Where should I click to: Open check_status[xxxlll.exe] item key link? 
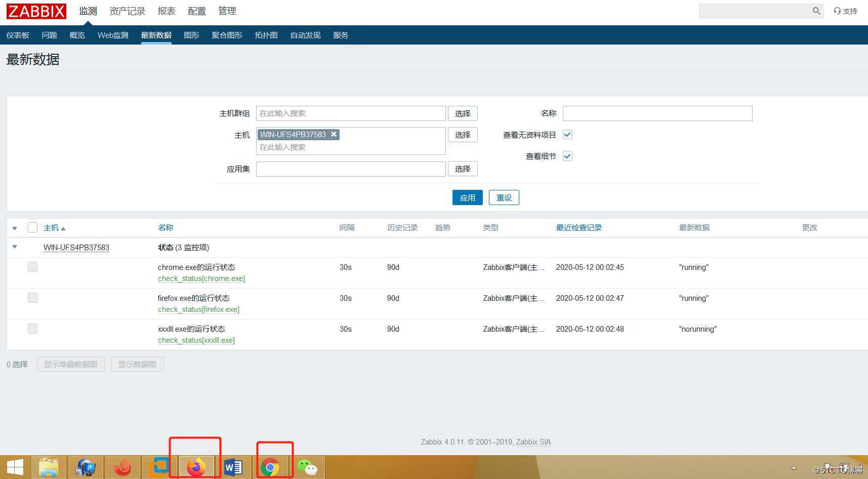(x=196, y=340)
